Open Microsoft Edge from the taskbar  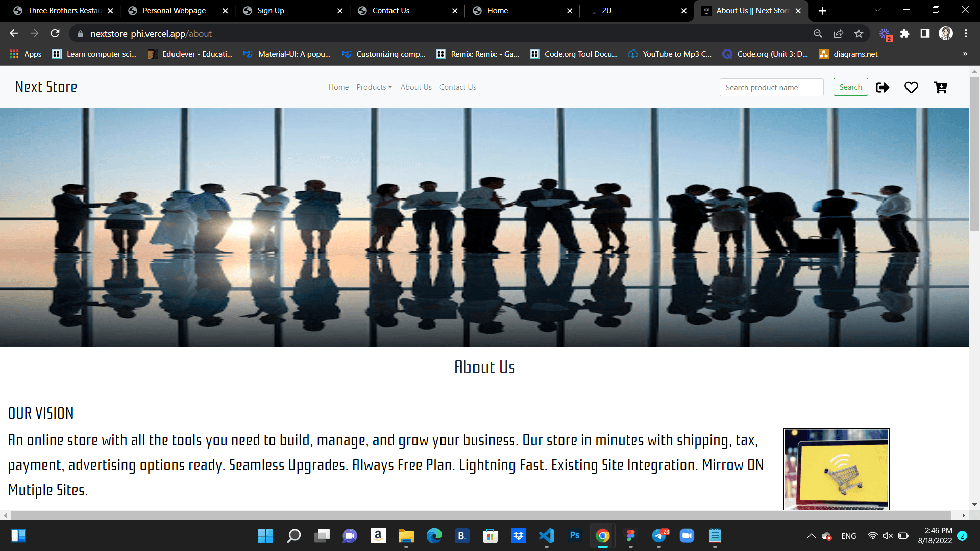(434, 536)
